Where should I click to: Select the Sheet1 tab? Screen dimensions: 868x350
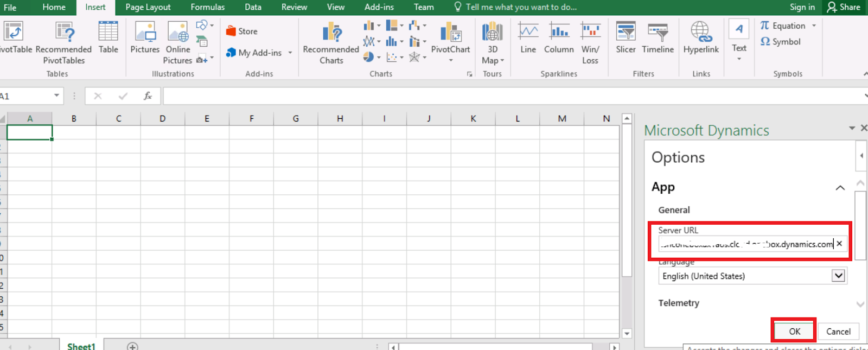pos(81,346)
